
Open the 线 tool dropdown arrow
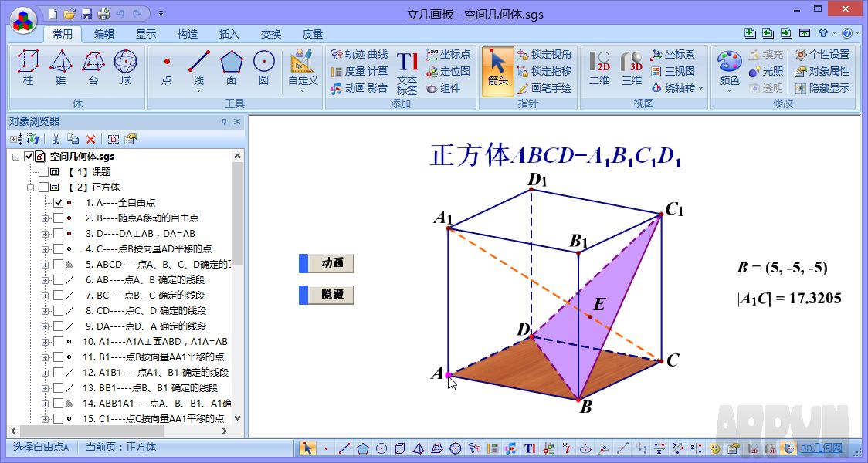point(198,89)
